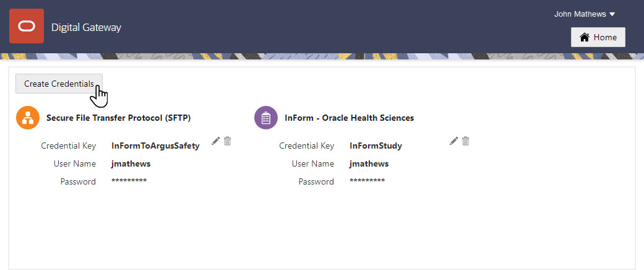The image size is (644, 270).
Task: Click jmathews user name under SFTP
Action: pyautogui.click(x=131, y=164)
